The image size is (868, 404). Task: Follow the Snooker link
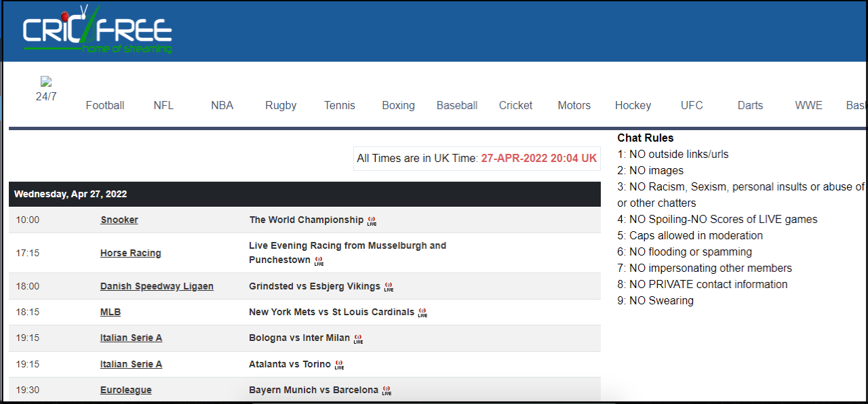click(119, 220)
